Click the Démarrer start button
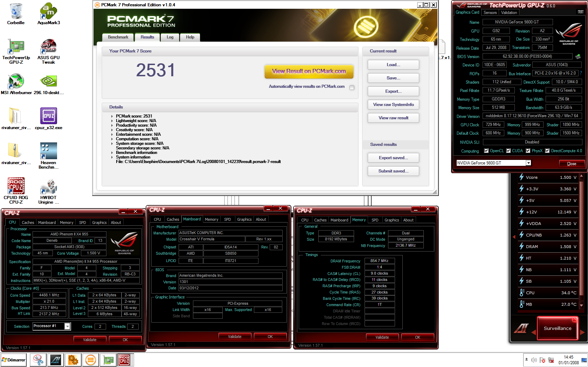588x367 pixels. (x=14, y=360)
